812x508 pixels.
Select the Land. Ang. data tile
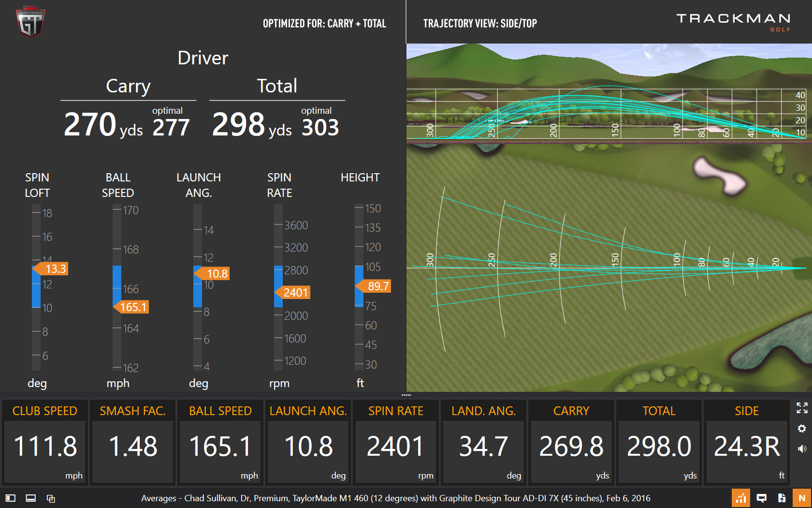coord(483,442)
